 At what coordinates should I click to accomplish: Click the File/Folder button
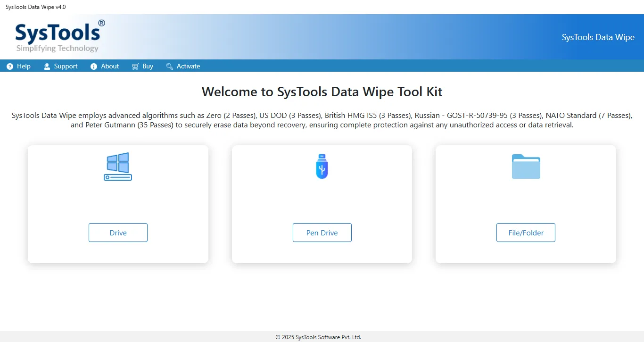(x=526, y=233)
